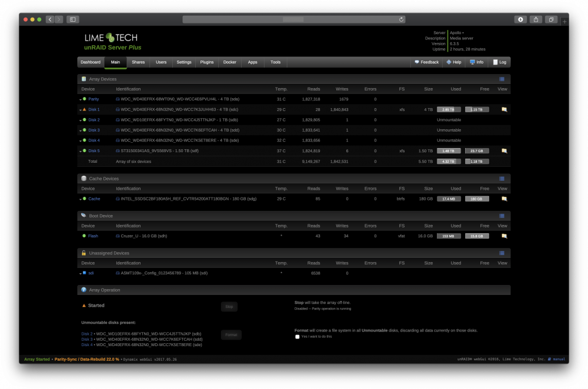Toggle Unassigned Devices view list icon
Image resolution: width=588 pixels, height=389 pixels.
point(502,253)
